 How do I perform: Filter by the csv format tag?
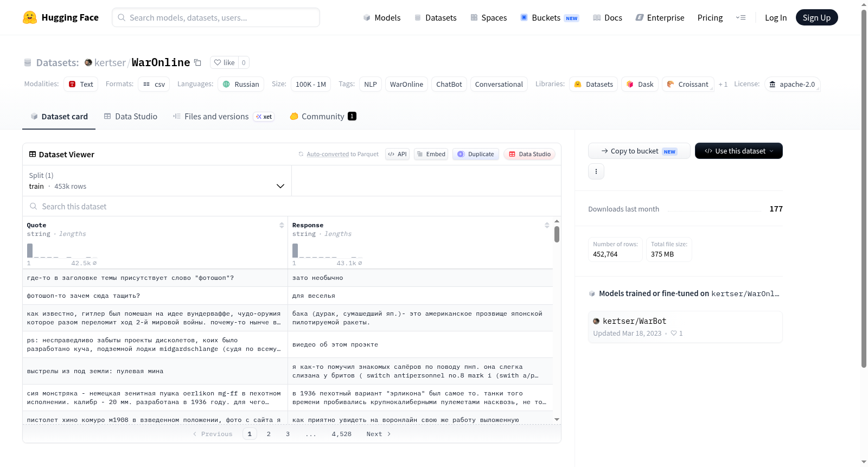154,84
